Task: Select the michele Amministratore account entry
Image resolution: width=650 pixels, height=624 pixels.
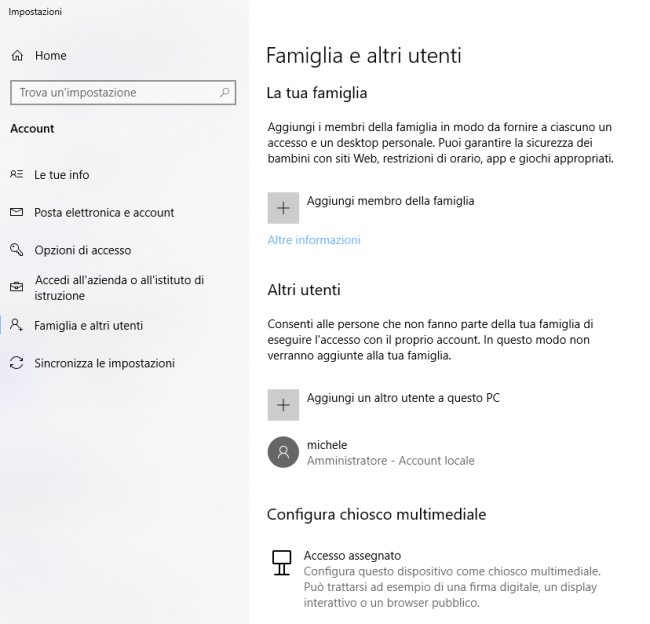Action: click(x=371, y=452)
